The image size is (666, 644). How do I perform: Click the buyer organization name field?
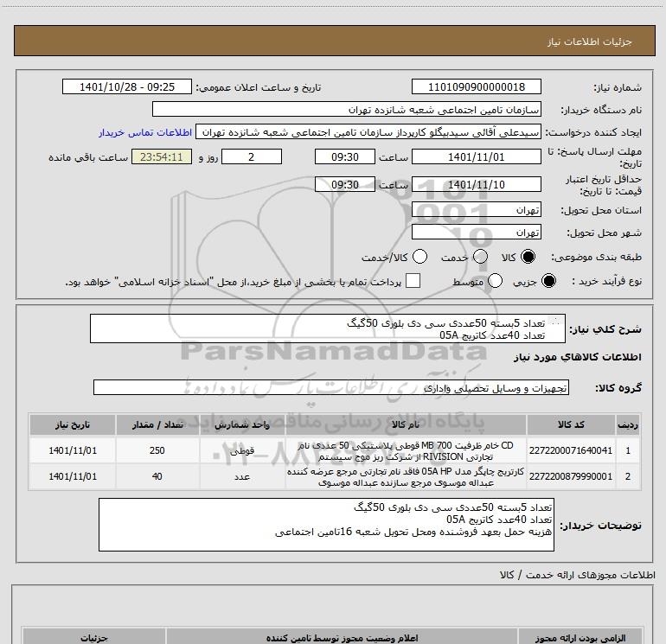pyautogui.click(x=347, y=109)
